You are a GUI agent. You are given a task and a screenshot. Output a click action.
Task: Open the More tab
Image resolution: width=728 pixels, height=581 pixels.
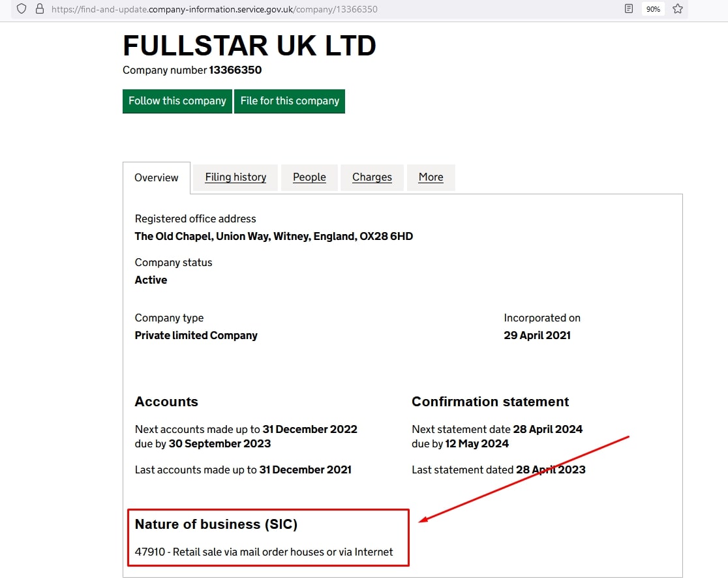pos(431,177)
